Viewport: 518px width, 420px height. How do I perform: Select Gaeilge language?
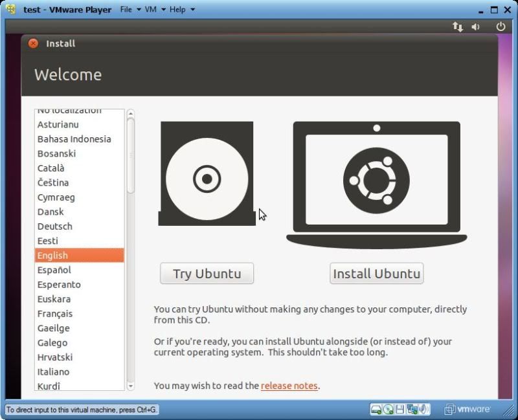79,328
